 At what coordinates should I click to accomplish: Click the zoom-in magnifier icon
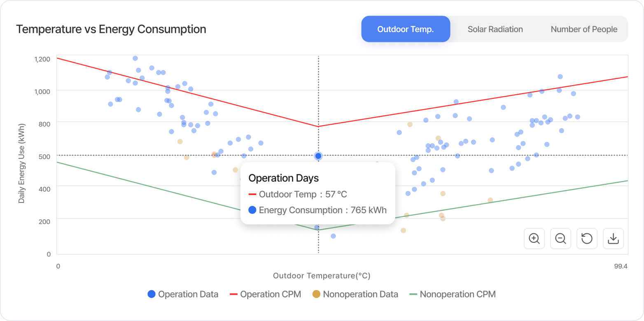coord(534,238)
